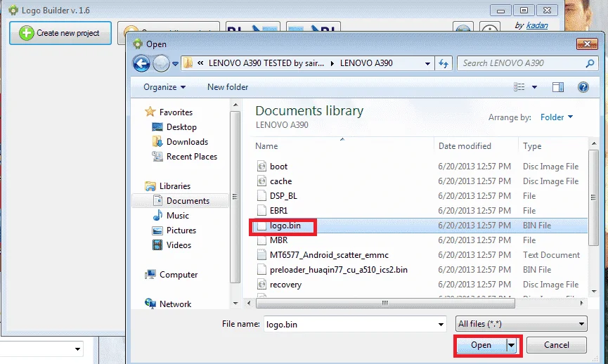
Task: Click the Open button
Action: pos(481,345)
